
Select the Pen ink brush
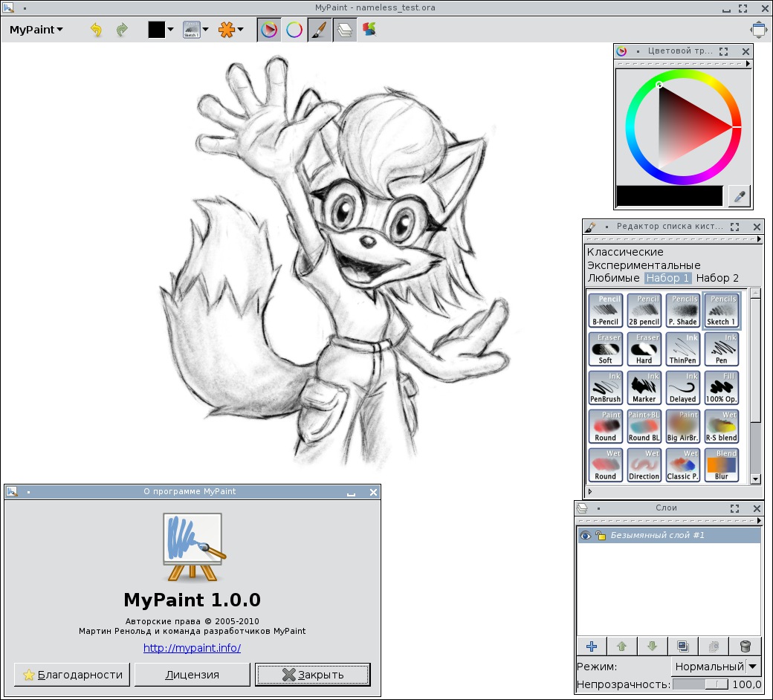click(x=721, y=349)
